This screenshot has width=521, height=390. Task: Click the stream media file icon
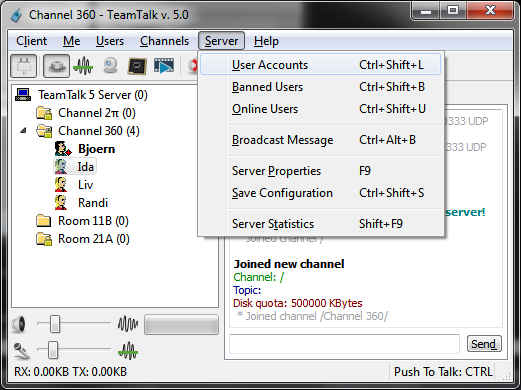point(164,66)
